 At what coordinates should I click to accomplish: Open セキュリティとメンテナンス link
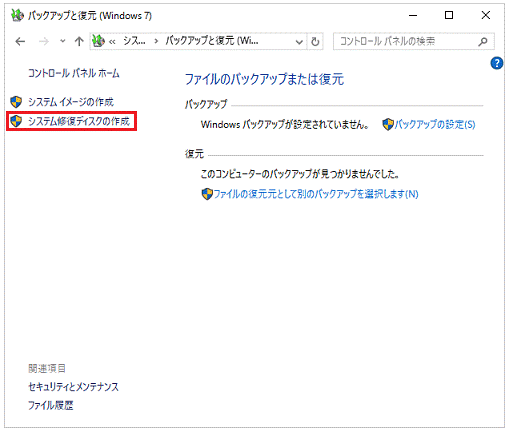(x=73, y=387)
